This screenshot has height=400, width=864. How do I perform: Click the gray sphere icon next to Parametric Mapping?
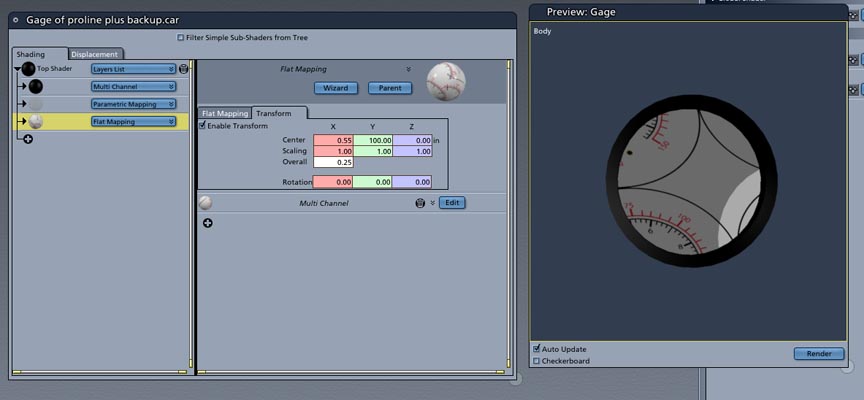[x=36, y=104]
